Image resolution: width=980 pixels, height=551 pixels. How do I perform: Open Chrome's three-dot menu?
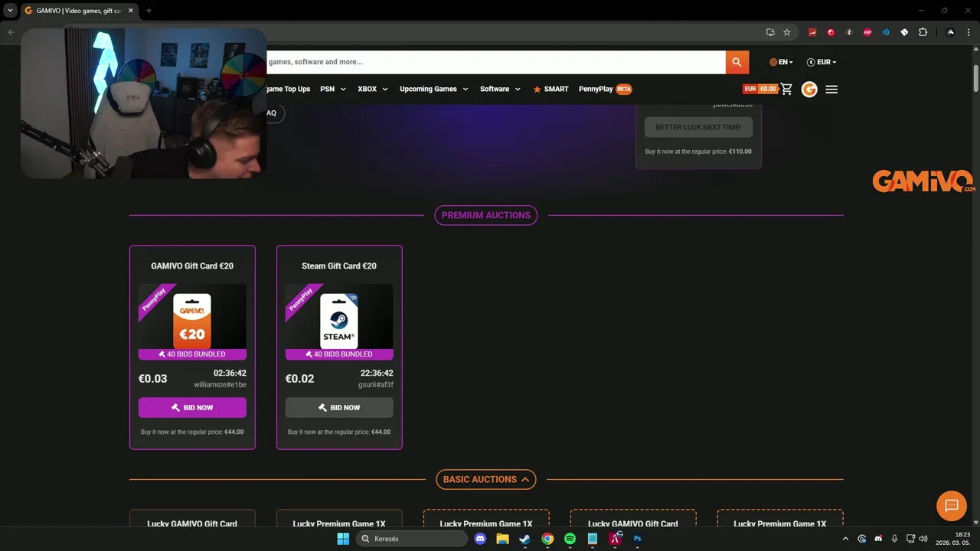coord(969,32)
